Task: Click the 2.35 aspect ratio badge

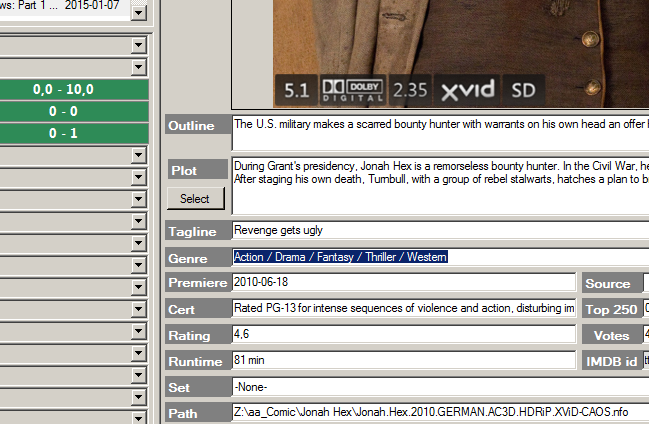Action: point(410,90)
